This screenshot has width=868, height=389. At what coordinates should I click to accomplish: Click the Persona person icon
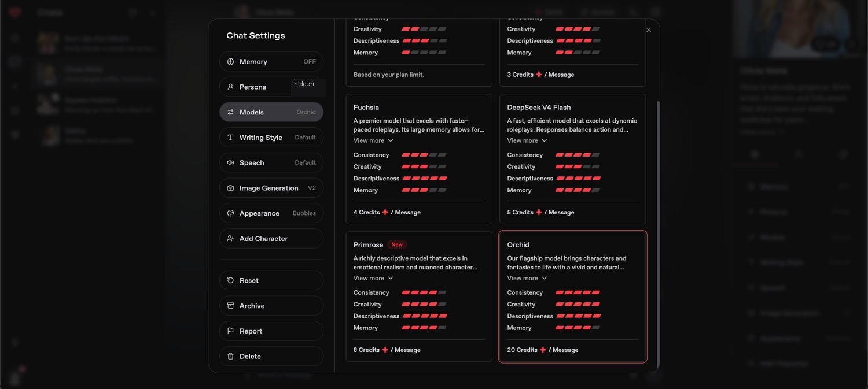click(x=230, y=87)
